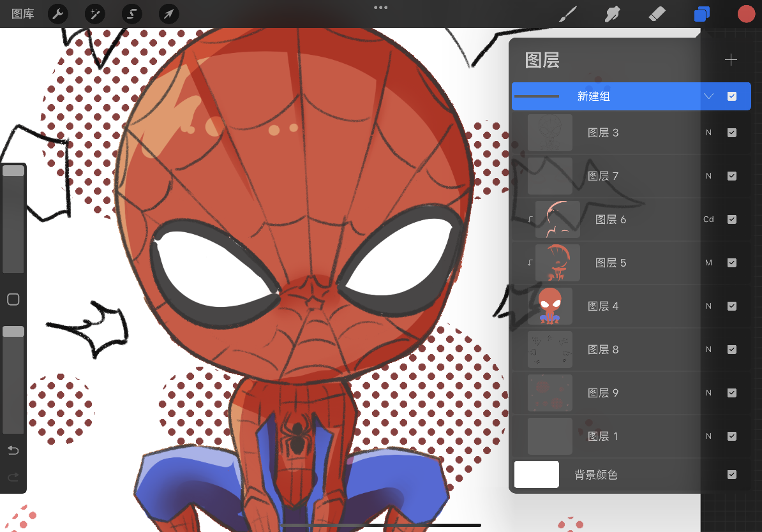The image size is (762, 532).
Task: Select the 新建组 group row
Action: coord(631,96)
